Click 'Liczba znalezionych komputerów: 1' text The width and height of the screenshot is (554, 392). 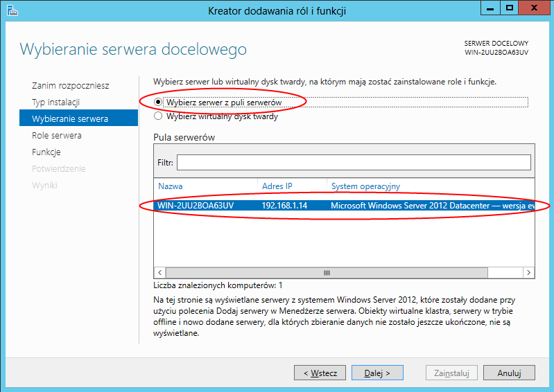pos(218,285)
